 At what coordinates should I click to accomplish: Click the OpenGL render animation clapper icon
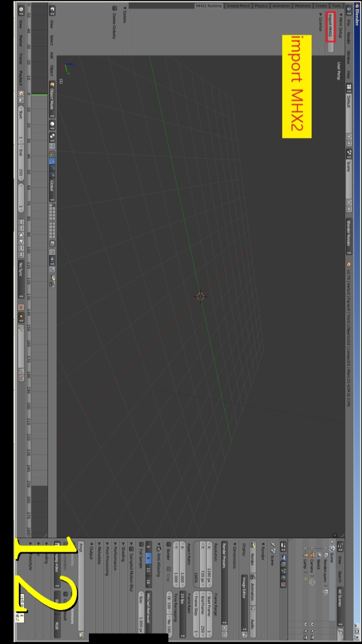[52, 284]
